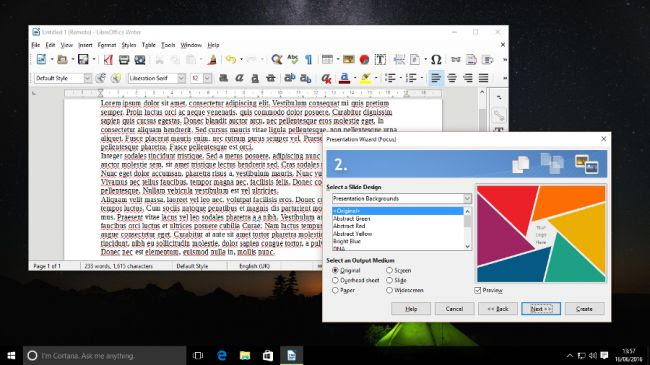This screenshot has height=365, width=650.
Task: Toggle Formatting Marks pilcrow icon
Action: tap(308, 60)
